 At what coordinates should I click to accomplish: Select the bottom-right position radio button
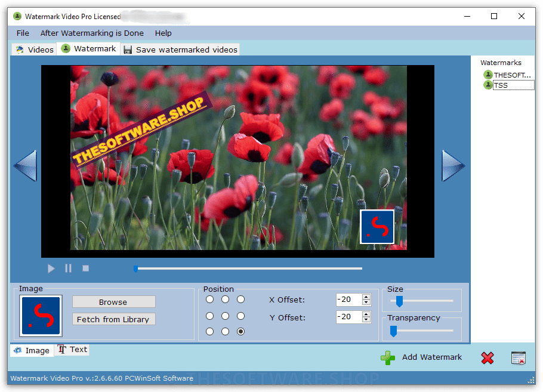(240, 332)
